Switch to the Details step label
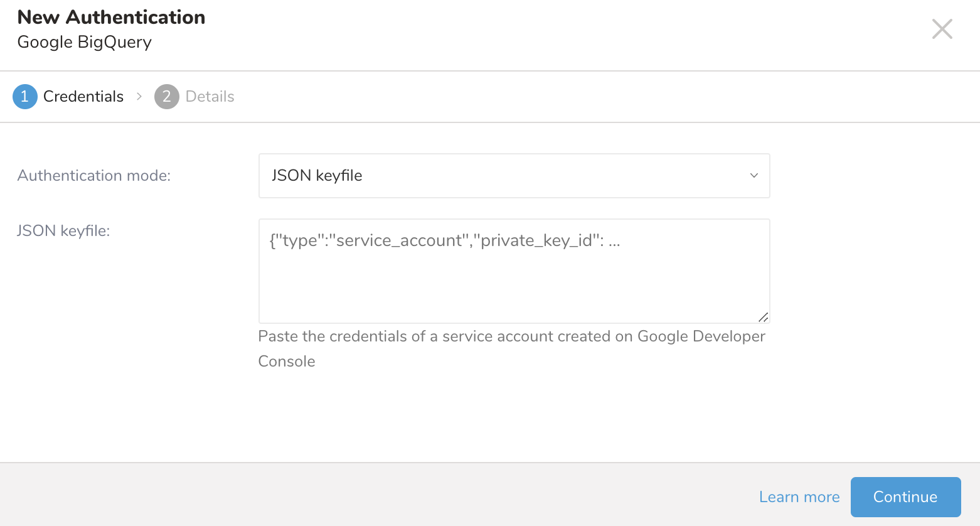 point(210,97)
